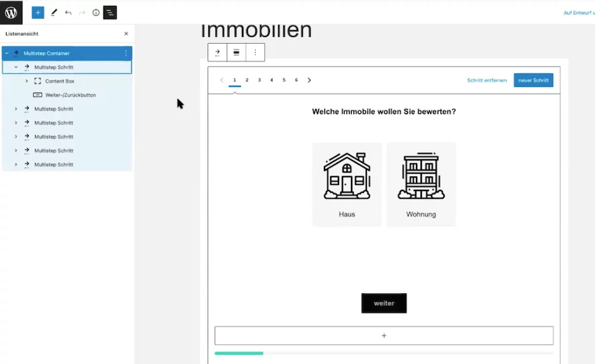Image resolution: width=595 pixels, height=364 pixels.
Task: Undo the last change
Action: pyautogui.click(x=68, y=13)
